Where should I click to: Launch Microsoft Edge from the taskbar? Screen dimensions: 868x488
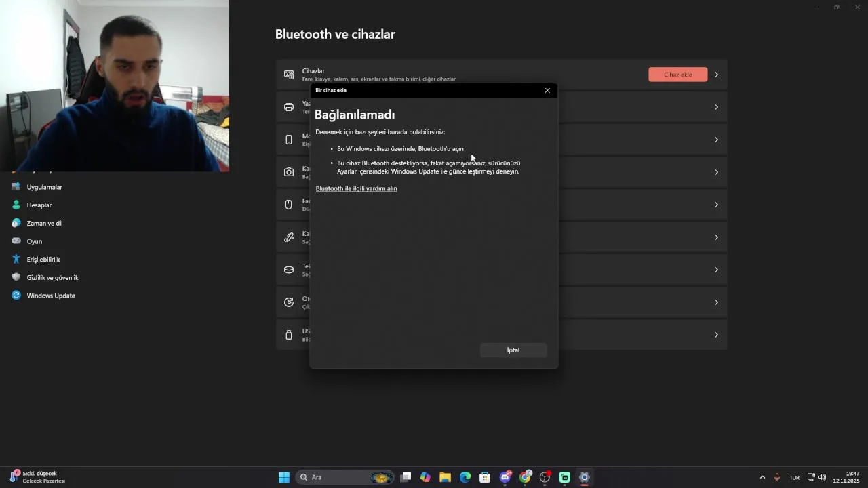click(x=465, y=477)
